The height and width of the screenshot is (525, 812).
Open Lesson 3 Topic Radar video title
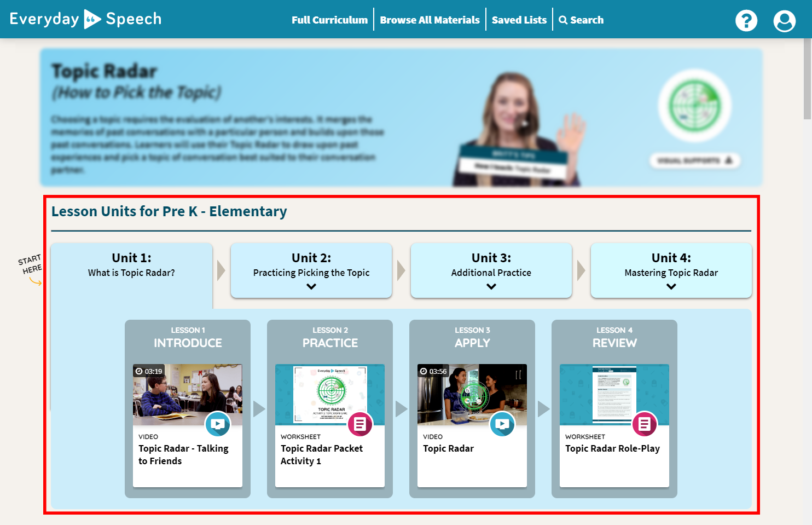click(x=448, y=448)
